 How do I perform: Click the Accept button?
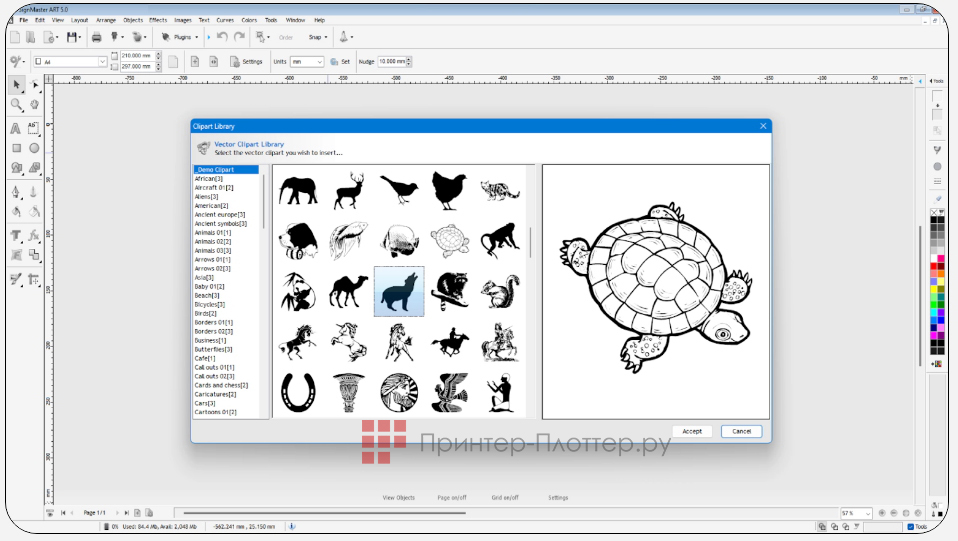pos(692,431)
